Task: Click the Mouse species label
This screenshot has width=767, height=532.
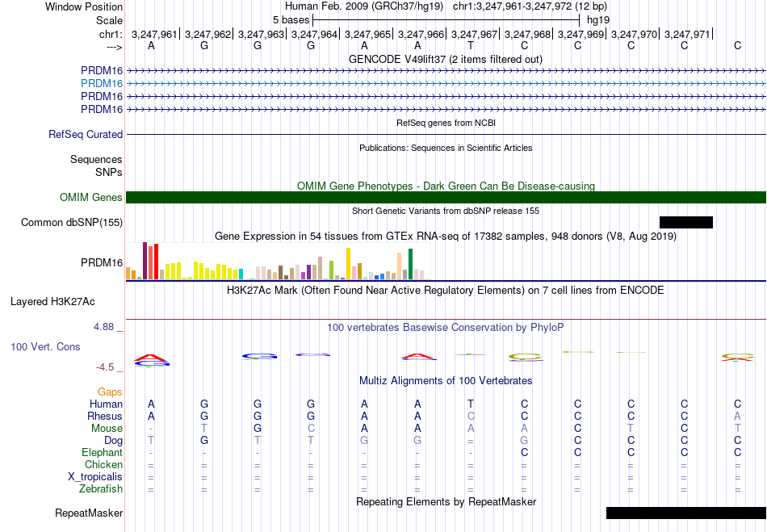Action: click(x=107, y=429)
